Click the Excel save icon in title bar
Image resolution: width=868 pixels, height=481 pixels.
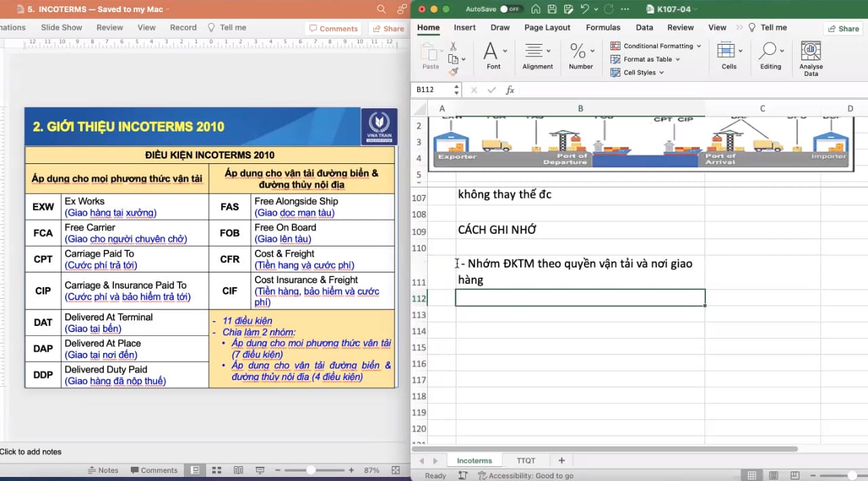point(552,9)
